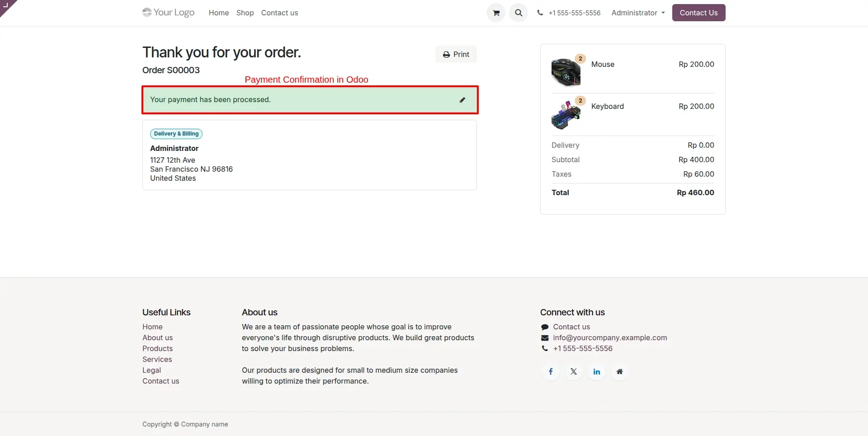Click the Your Logo image

click(168, 12)
